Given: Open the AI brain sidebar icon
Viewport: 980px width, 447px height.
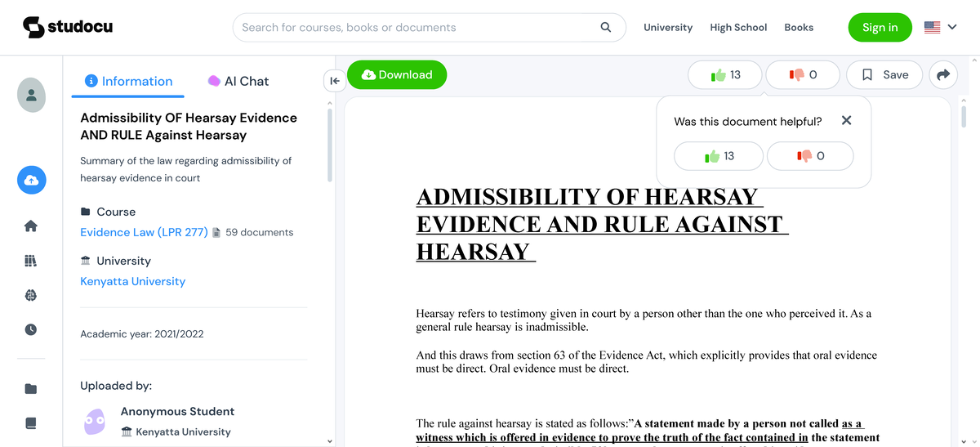Looking at the screenshot, I should (31, 295).
